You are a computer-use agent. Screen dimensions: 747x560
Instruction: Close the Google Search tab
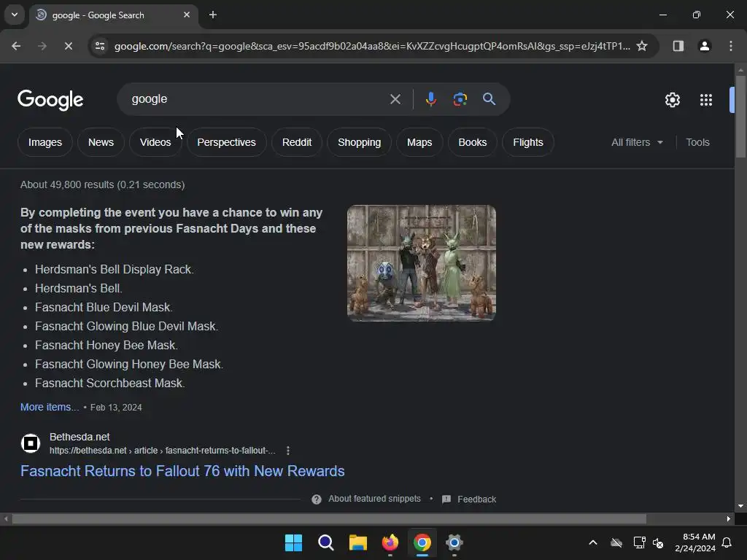click(x=187, y=15)
